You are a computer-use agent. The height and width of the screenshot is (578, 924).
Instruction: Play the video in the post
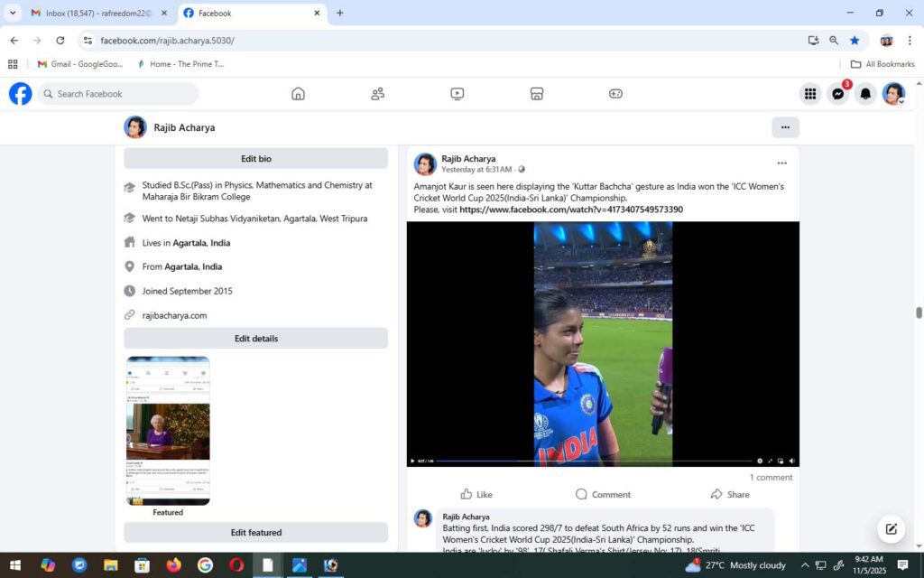tap(413, 461)
